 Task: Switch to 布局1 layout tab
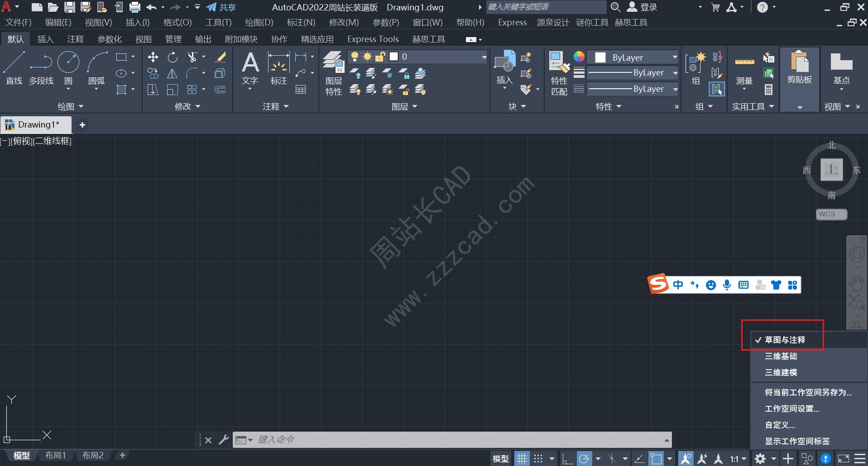[55, 455]
